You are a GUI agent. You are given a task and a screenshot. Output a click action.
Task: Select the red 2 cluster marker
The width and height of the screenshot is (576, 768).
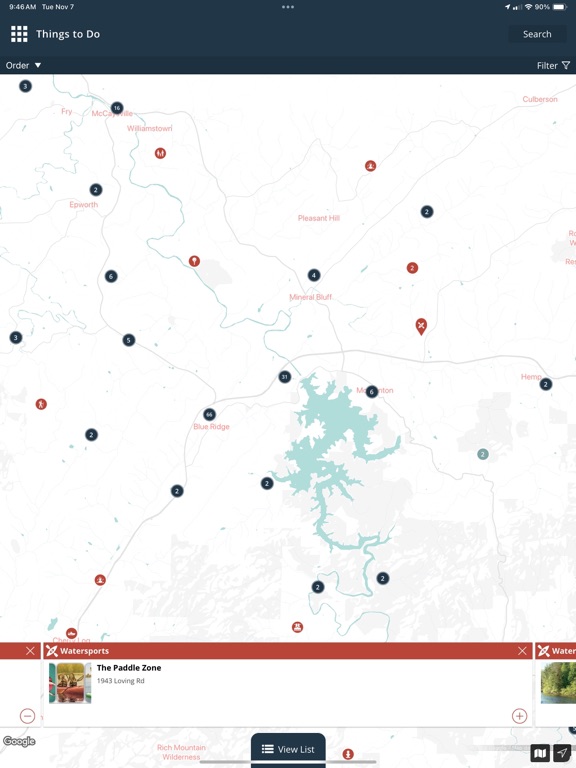[412, 267]
